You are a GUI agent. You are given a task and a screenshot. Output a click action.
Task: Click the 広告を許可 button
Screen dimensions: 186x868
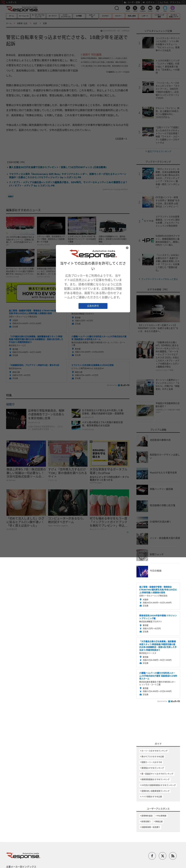pyautogui.click(x=93, y=306)
